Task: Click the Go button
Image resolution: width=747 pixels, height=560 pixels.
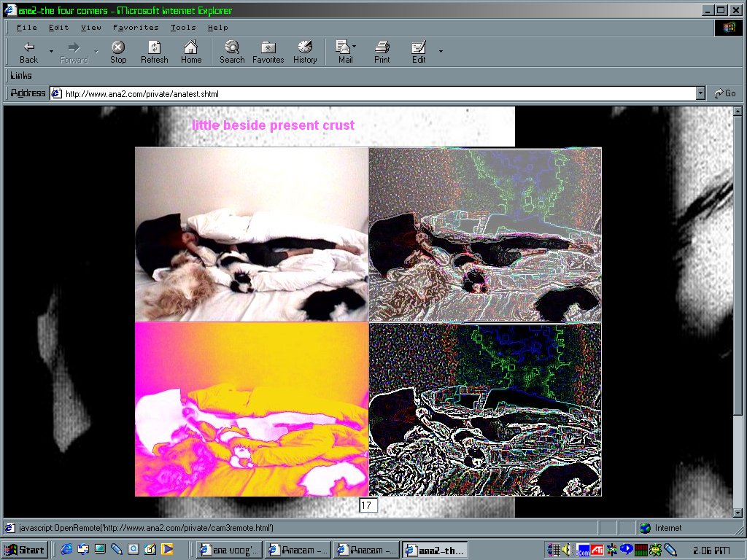Action: [x=724, y=93]
